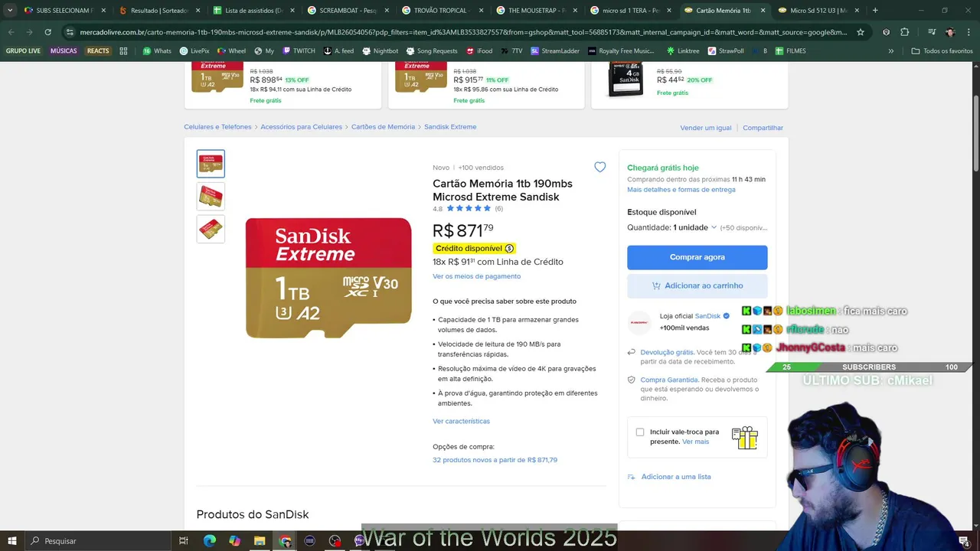Open the REACTS bookmark group

click(98, 51)
